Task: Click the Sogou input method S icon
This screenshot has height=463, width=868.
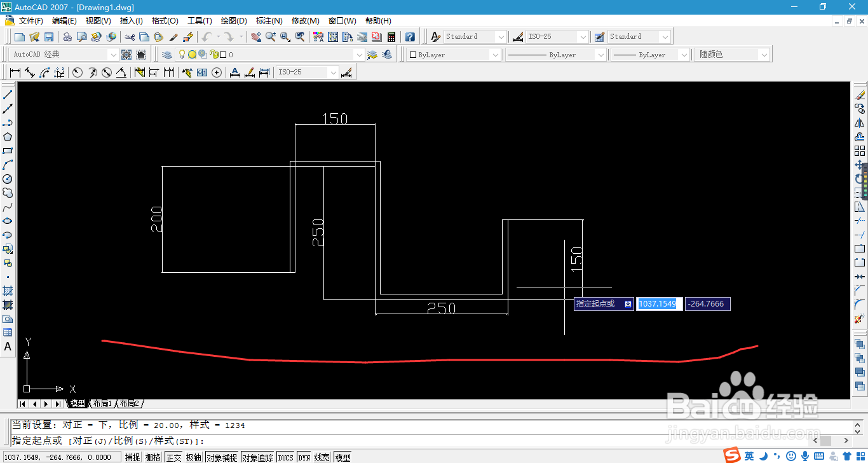Action: [x=733, y=455]
